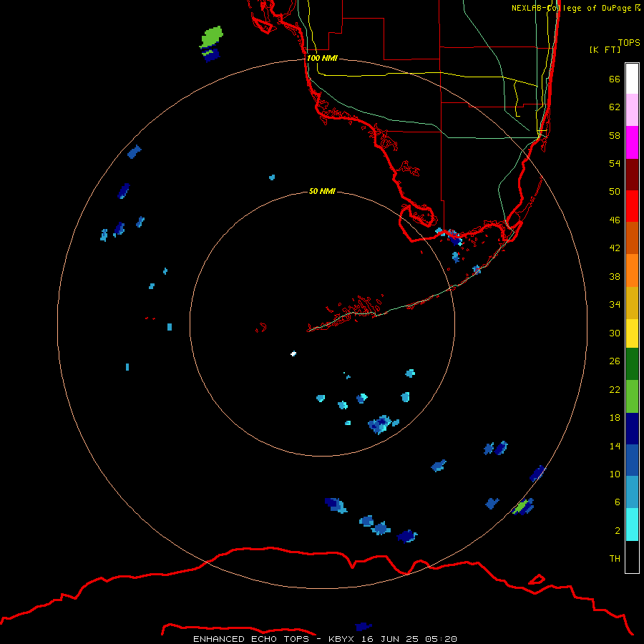Click the magenta swatch in the legend
Screen dimensions: 644x644
(x=632, y=142)
